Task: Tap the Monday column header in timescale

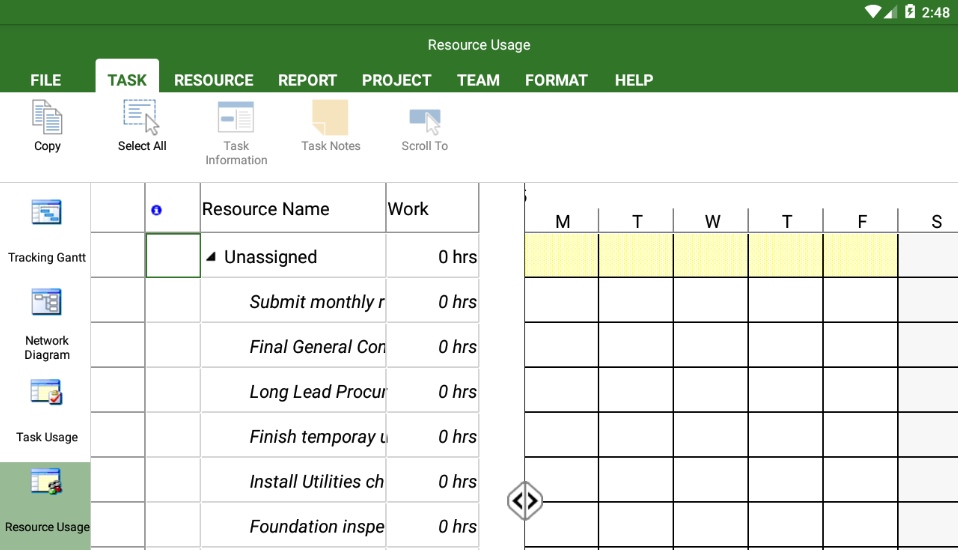Action: click(x=562, y=221)
